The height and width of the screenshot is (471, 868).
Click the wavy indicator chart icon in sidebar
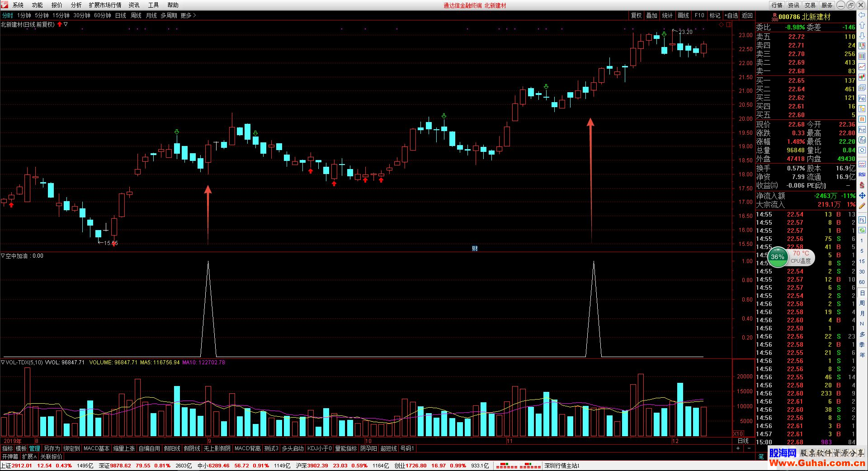862,164
